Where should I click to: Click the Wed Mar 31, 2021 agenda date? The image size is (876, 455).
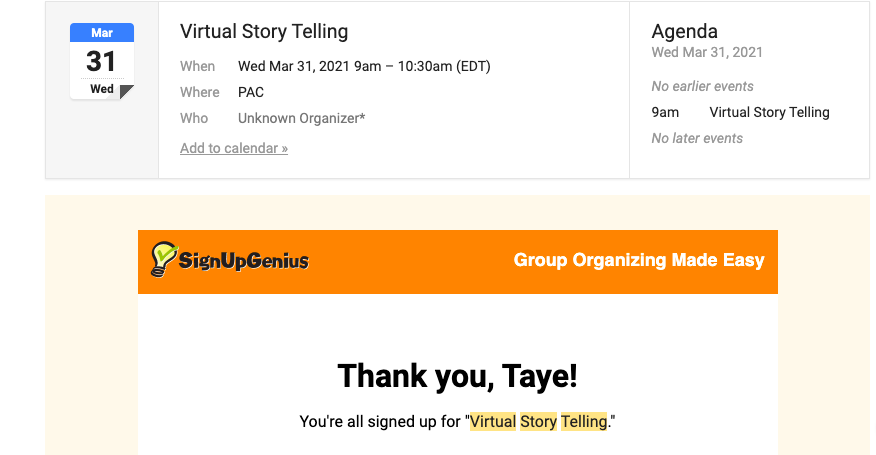pos(707,52)
